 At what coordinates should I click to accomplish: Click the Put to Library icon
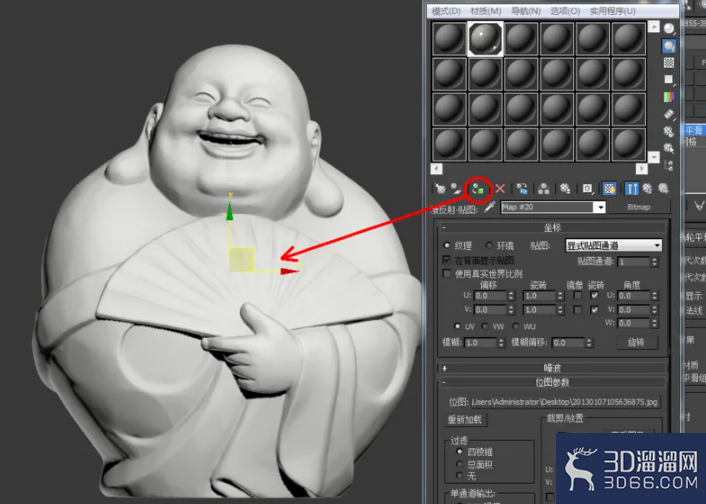point(565,189)
